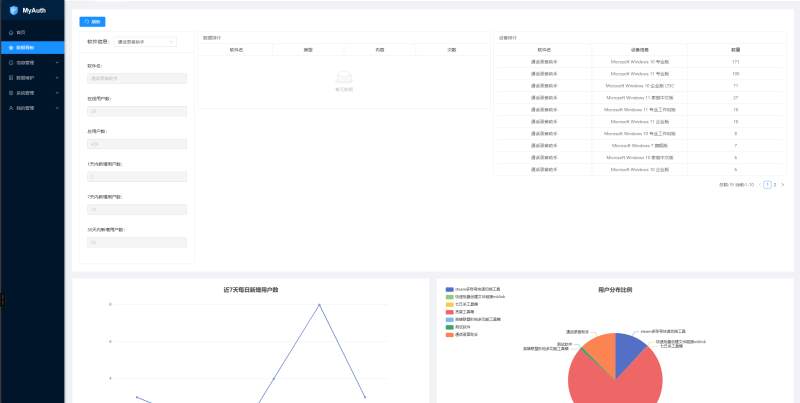Image resolution: width=800 pixels, height=403 pixels.
Task: Click the orange slice of the pie chart
Action: click(x=603, y=352)
